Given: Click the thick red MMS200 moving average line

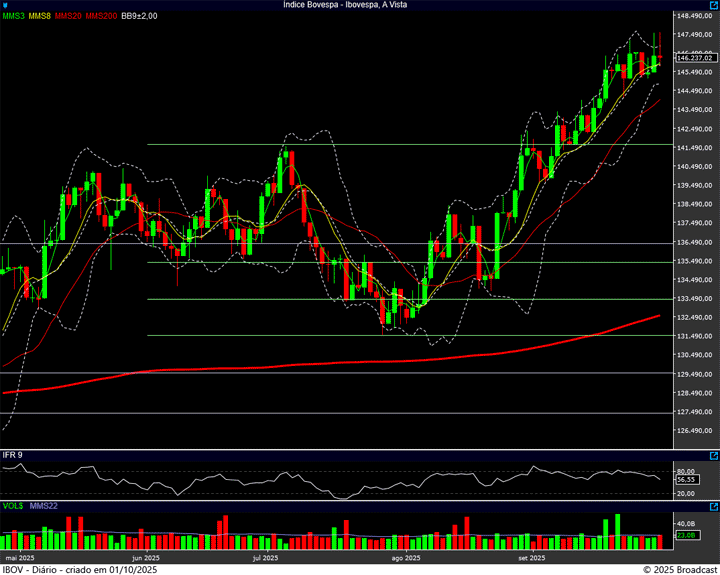Looking at the screenshot, I should tap(400, 361).
